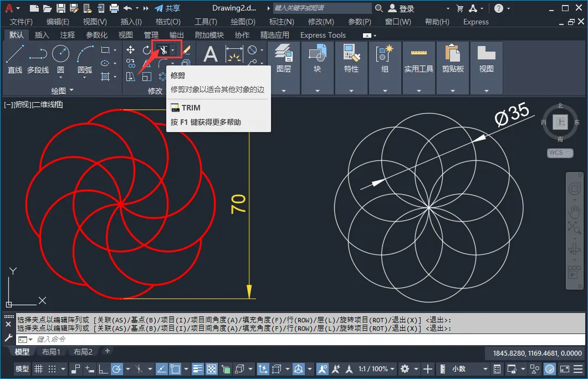Select the Move tool in Modify panel

click(131, 50)
